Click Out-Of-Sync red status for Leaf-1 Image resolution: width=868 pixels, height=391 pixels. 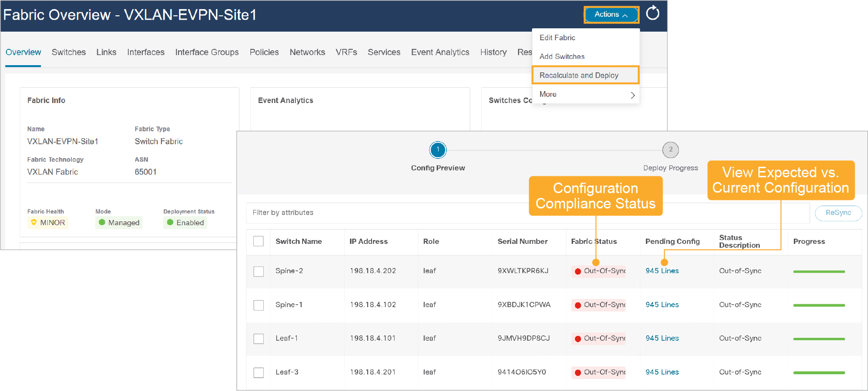coord(598,338)
